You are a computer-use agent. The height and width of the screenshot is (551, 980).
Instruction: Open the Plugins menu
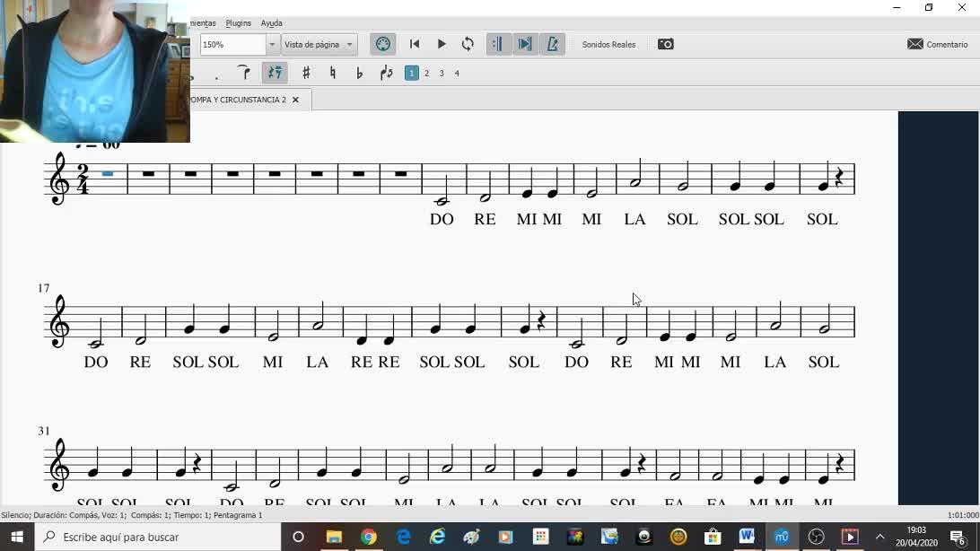coord(238,23)
